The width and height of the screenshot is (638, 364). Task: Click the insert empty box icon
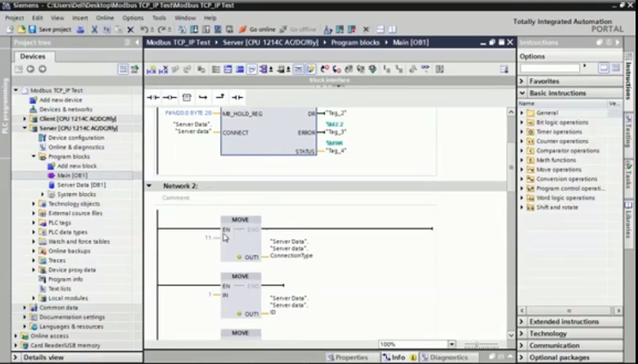pyautogui.click(x=187, y=97)
